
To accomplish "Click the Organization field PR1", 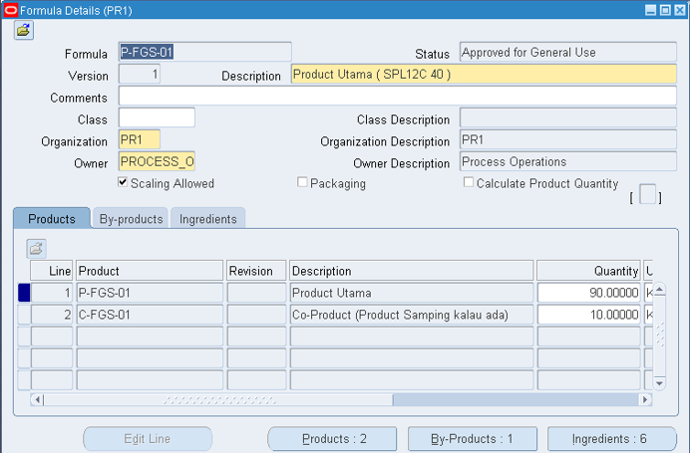I will click(x=139, y=140).
